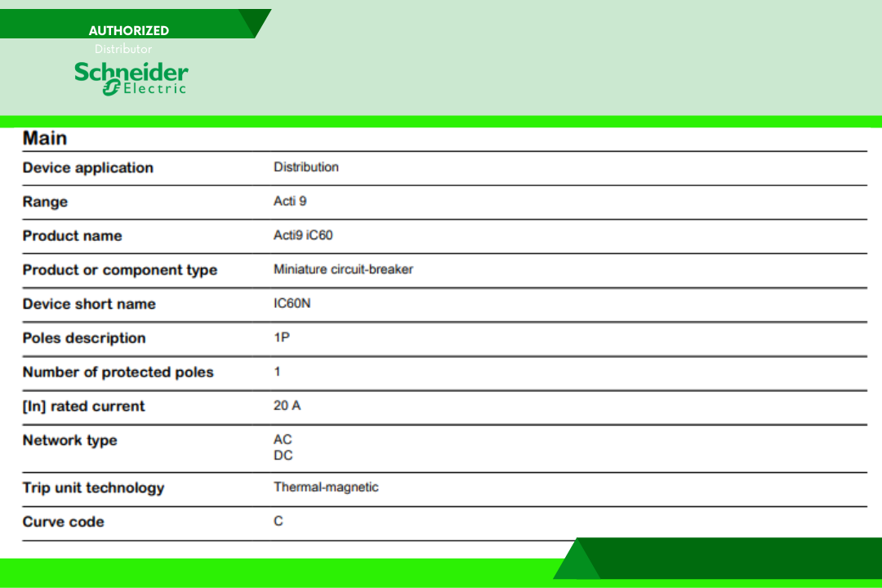Click the Range label
The height and width of the screenshot is (588, 882).
[x=45, y=202]
